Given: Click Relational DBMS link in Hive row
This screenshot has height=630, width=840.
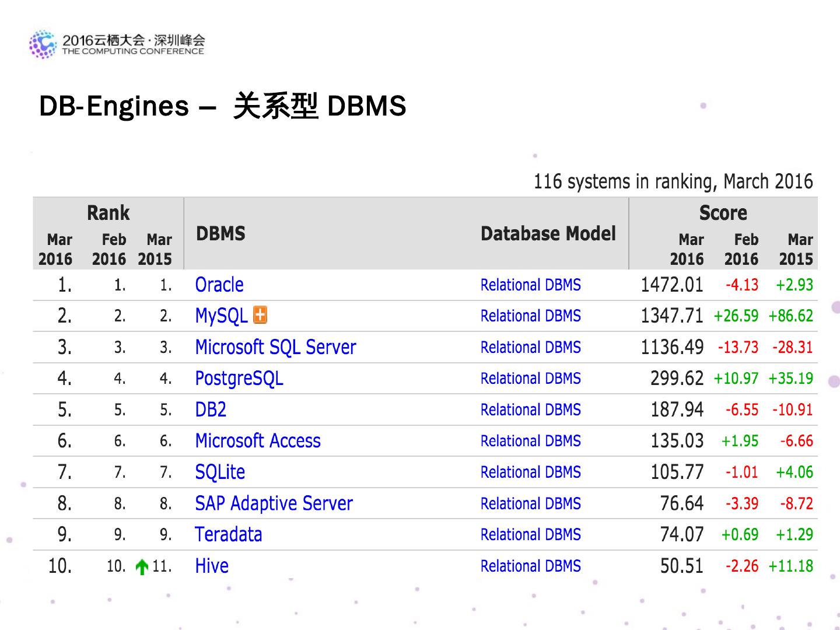Looking at the screenshot, I should tap(531, 566).
